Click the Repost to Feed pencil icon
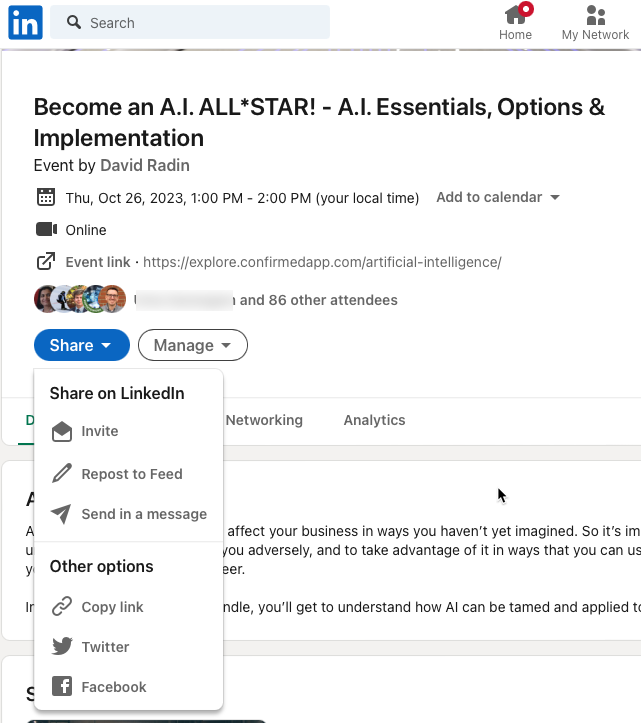The width and height of the screenshot is (641, 723). coord(62,474)
